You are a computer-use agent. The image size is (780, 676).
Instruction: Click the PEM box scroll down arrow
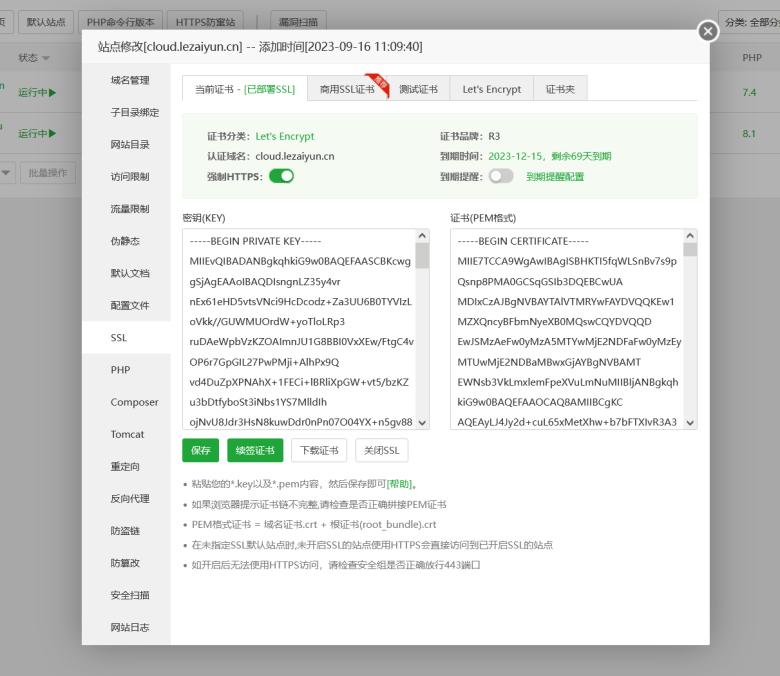pyautogui.click(x=690, y=423)
